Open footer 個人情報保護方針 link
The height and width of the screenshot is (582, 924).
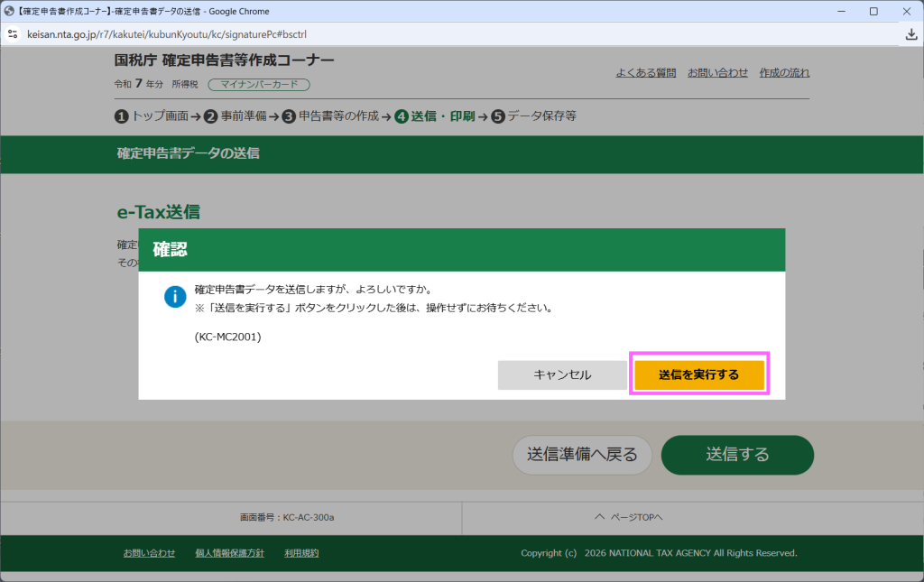click(x=229, y=553)
